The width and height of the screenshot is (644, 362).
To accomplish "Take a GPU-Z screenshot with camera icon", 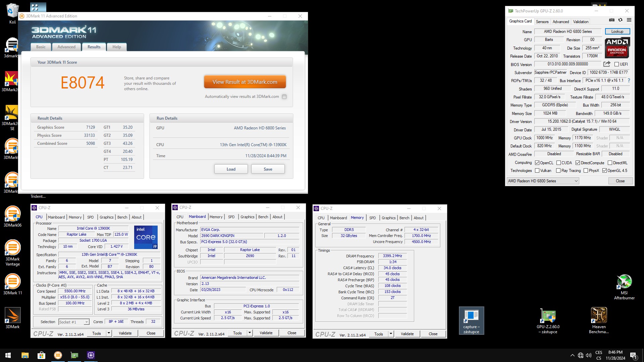I will pos(612,20).
